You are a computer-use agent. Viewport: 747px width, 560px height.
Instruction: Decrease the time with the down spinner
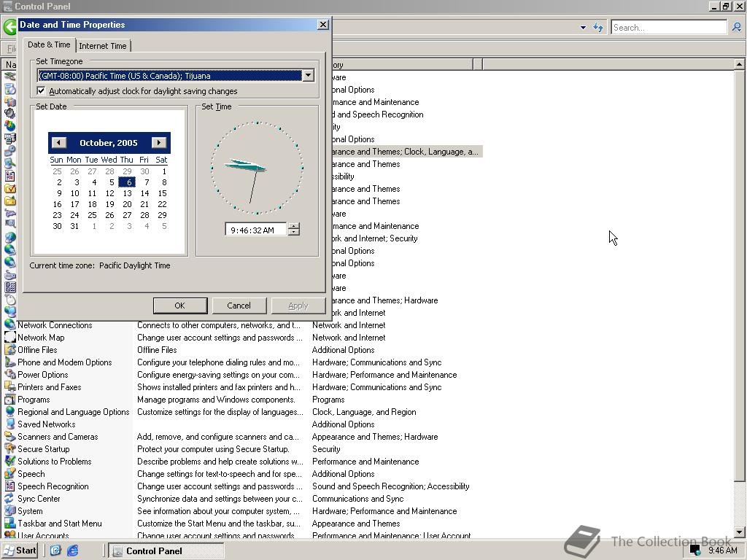point(294,233)
